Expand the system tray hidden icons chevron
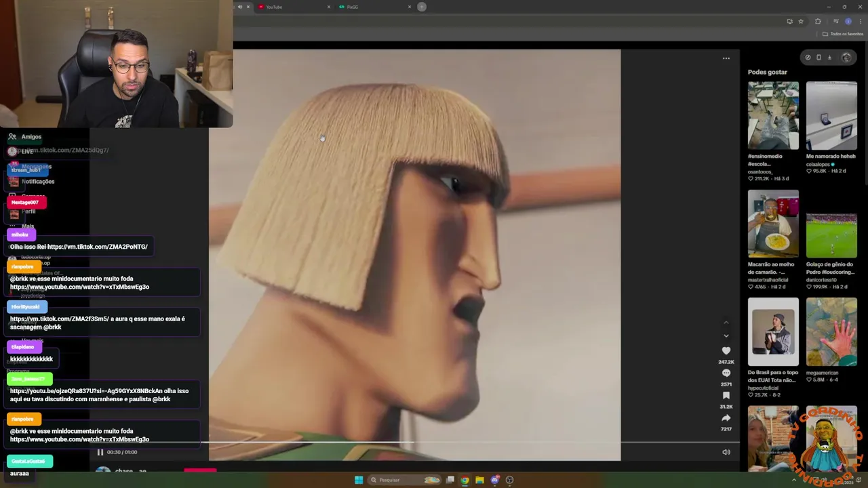The width and height of the screenshot is (868, 488). click(794, 480)
